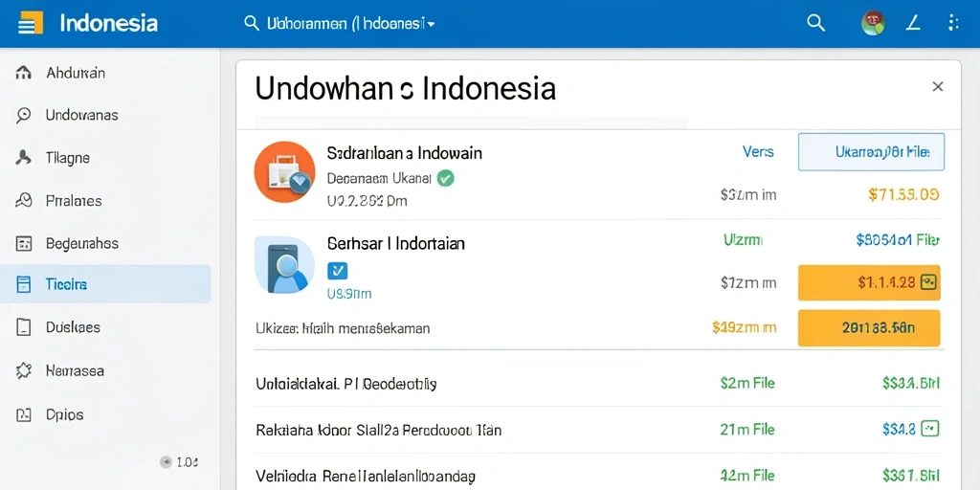Click the icon beside Ticeira

pyautogui.click(x=23, y=284)
